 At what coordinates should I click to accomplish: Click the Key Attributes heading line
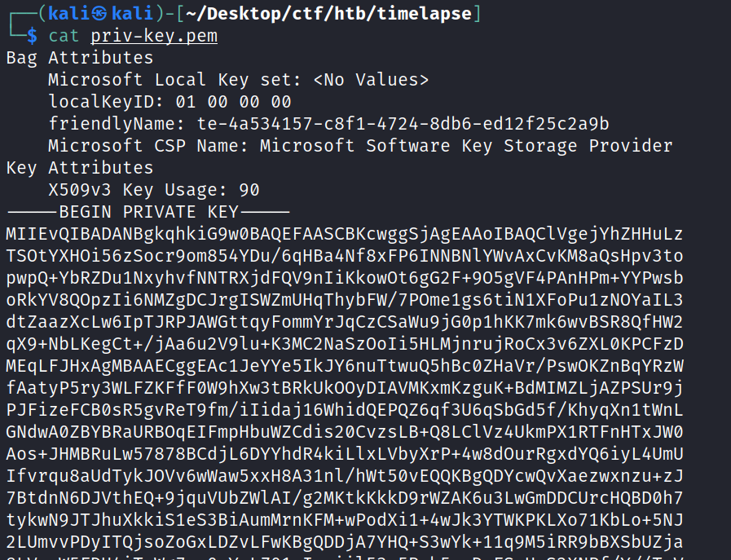79,168
